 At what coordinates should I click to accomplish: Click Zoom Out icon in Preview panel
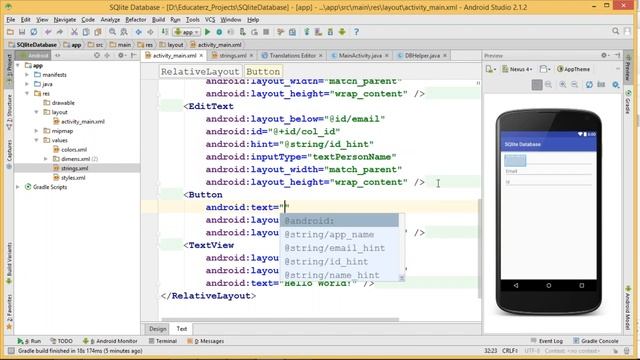click(x=574, y=84)
